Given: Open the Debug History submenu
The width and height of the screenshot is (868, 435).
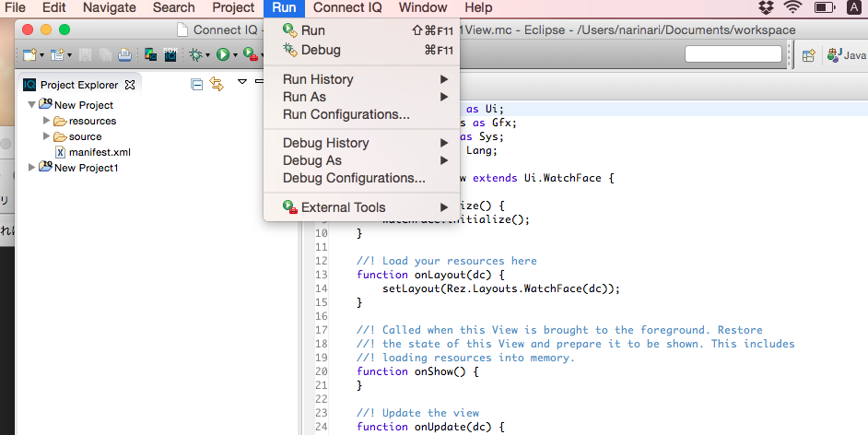Looking at the screenshot, I should (x=361, y=143).
